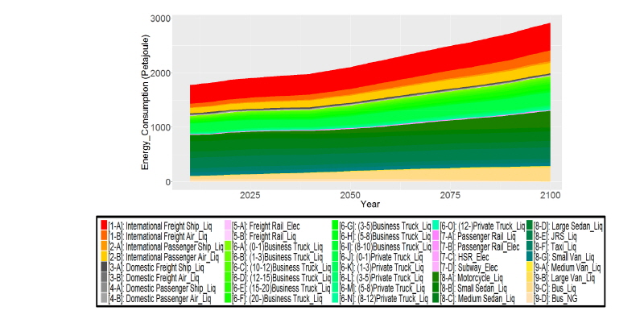Screen dimensions: 644x315
Task: Click the y-axis tick label 3000
Action: pyautogui.click(x=160, y=19)
